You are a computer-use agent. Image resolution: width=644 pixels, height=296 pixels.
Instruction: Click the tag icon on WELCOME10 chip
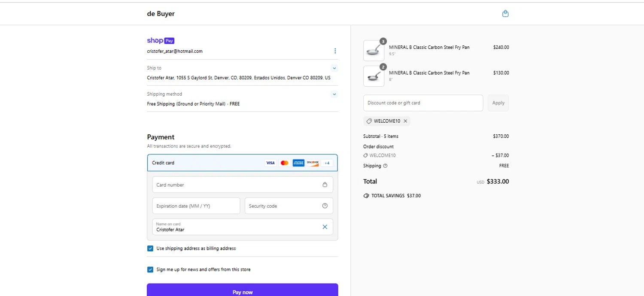click(x=369, y=121)
